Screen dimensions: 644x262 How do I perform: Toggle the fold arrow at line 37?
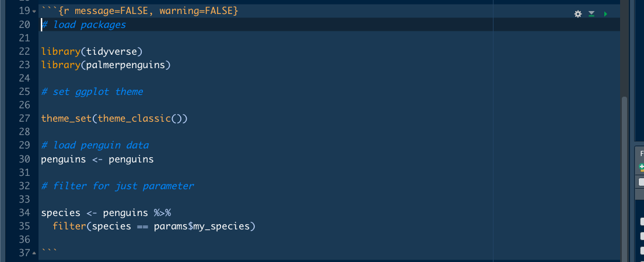click(x=34, y=253)
